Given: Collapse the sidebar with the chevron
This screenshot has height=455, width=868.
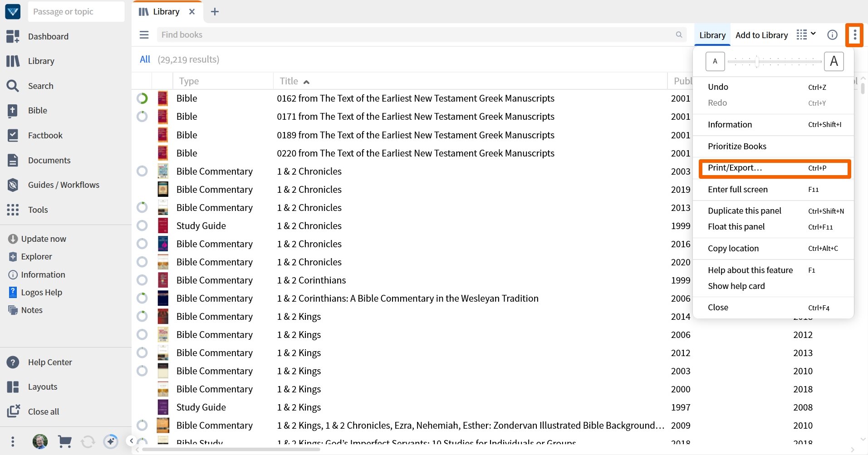Looking at the screenshot, I should (x=131, y=440).
